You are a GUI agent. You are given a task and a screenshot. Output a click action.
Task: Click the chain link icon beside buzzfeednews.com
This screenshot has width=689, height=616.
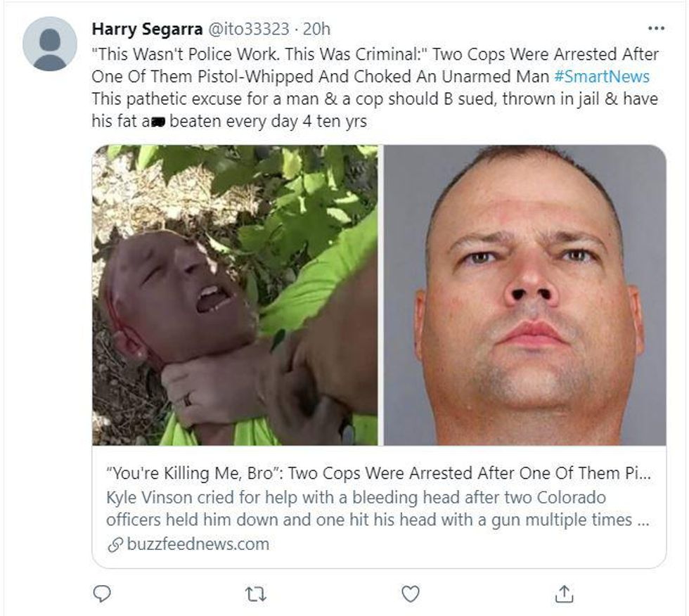tap(115, 544)
